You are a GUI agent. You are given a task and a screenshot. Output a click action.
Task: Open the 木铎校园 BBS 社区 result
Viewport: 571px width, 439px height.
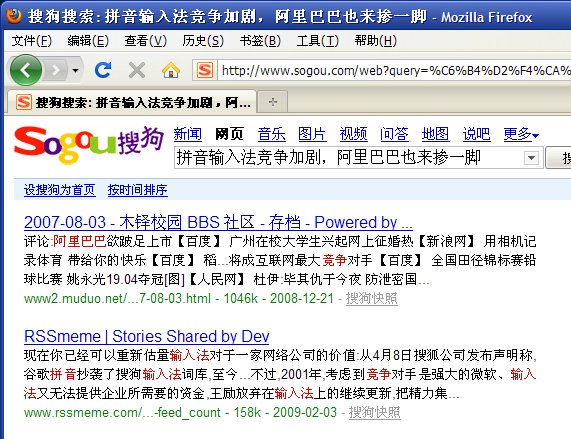[218, 222]
